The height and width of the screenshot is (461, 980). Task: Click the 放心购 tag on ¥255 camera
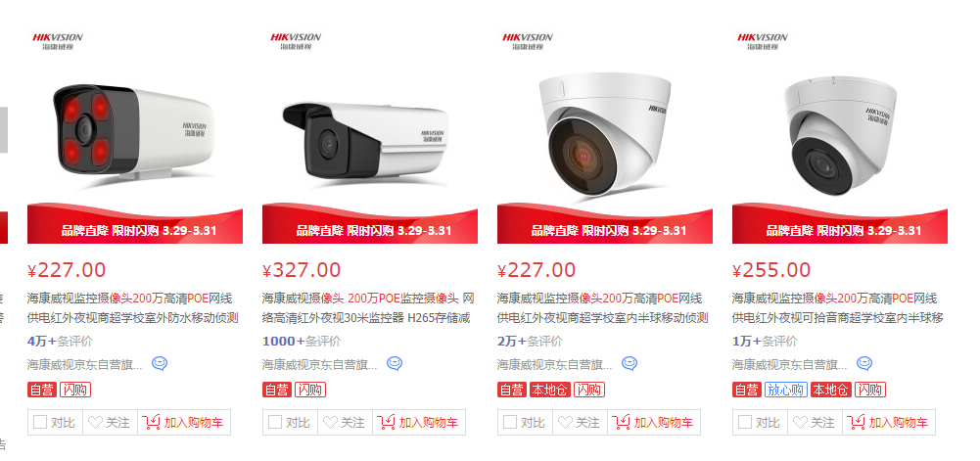point(785,390)
